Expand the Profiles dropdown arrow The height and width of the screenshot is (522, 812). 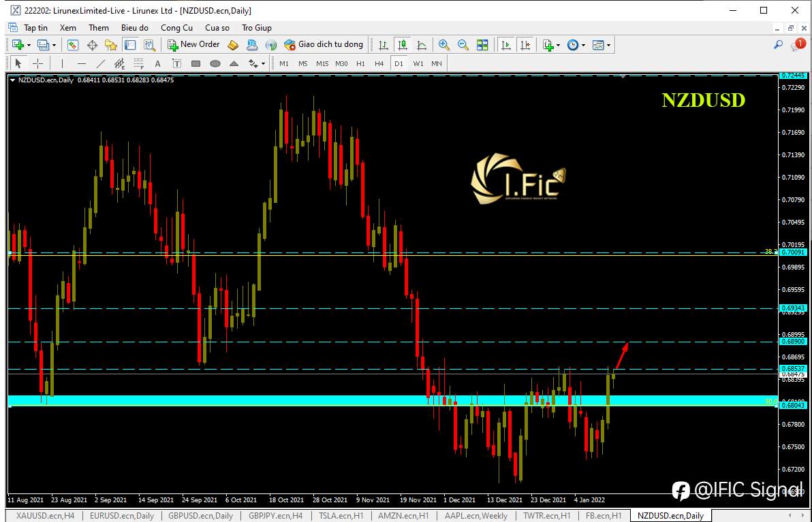coord(54,46)
